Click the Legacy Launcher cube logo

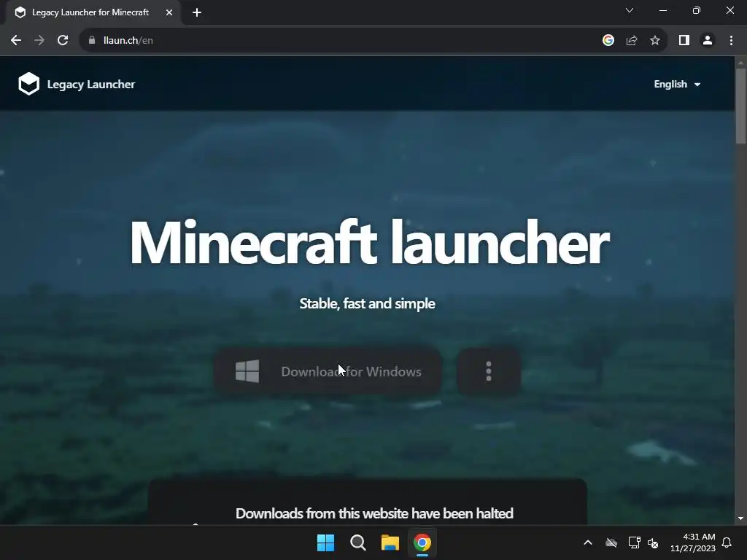(28, 84)
